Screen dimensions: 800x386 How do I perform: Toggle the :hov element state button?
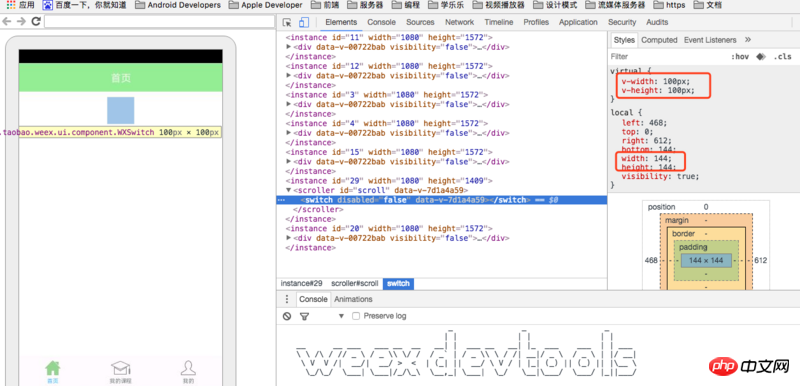(740, 57)
